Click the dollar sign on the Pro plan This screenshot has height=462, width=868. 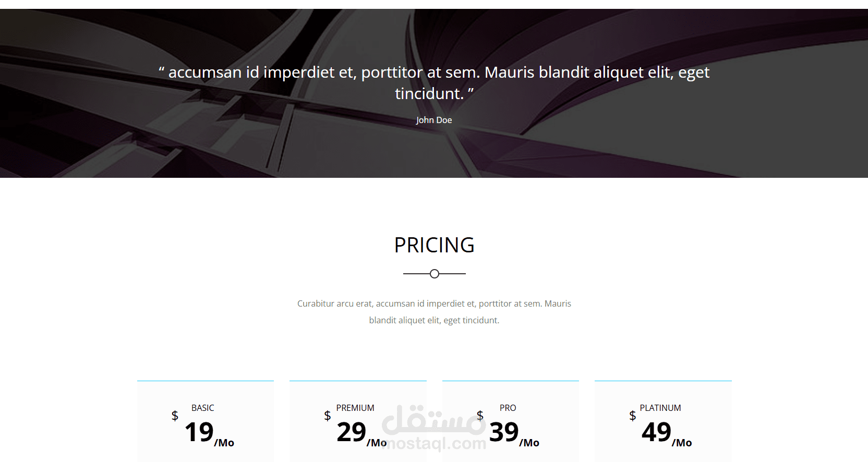[480, 416]
